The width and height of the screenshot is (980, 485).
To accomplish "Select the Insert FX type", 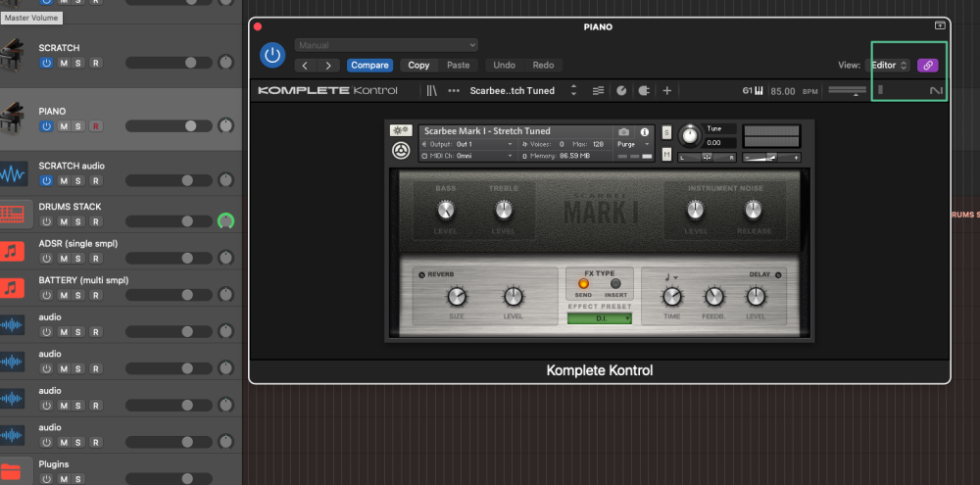I will click(615, 284).
